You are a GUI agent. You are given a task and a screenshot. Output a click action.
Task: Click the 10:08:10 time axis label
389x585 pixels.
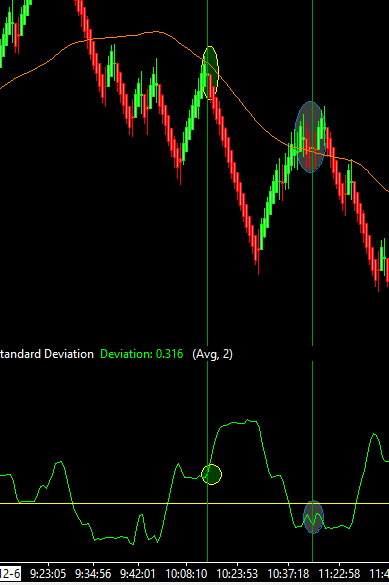(186, 574)
